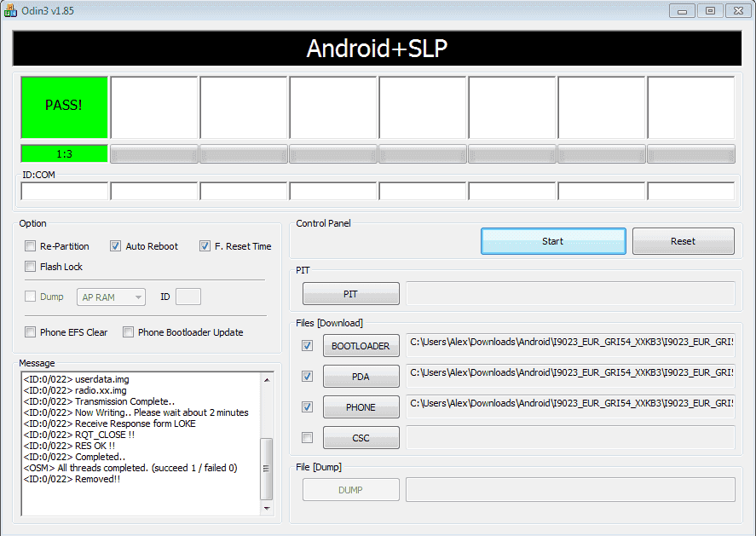Click the ID input field next to Dump

[x=188, y=297]
